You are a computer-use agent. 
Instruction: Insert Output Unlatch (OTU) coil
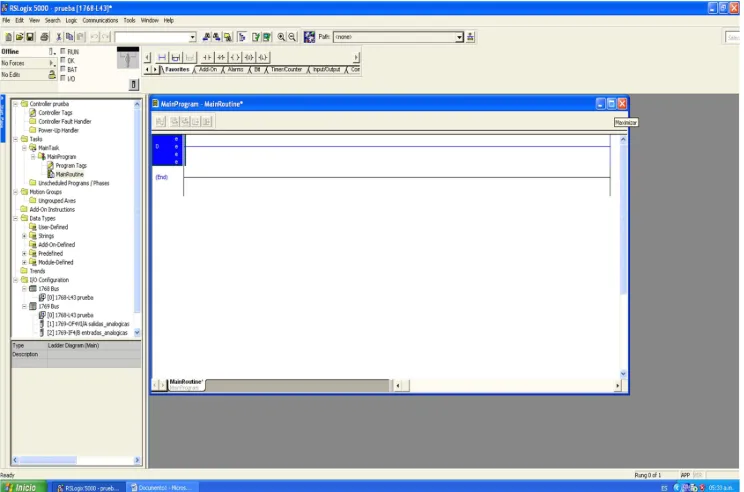[249, 57]
